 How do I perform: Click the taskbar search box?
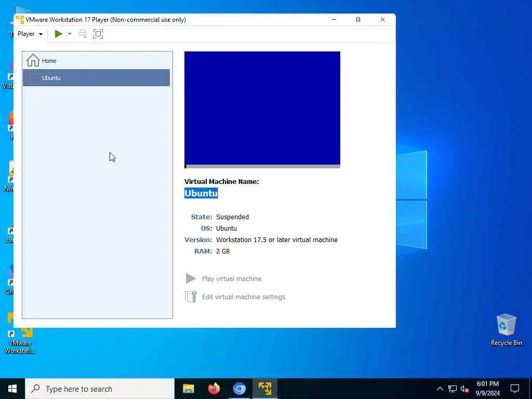coord(100,389)
